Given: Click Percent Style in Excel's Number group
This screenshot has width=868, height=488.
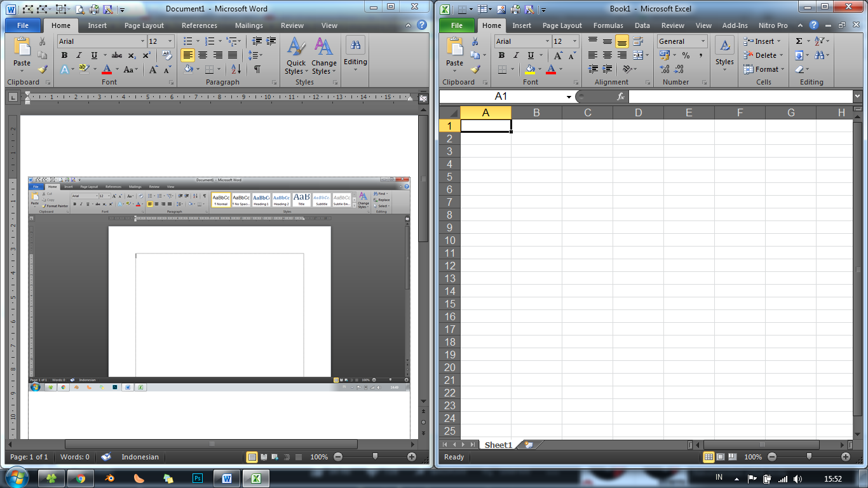Looking at the screenshot, I should 686,55.
